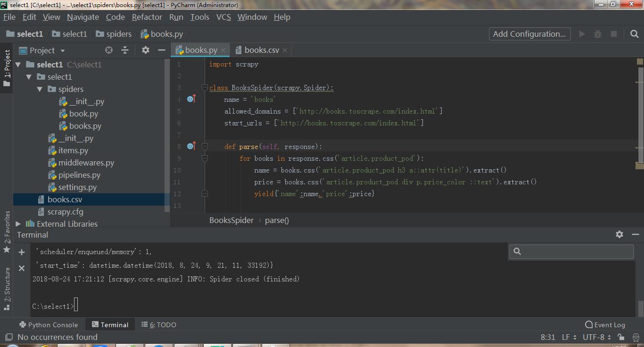Viewport: 644px width, 347px height.
Task: Open the Refactor menu
Action: (x=147, y=17)
